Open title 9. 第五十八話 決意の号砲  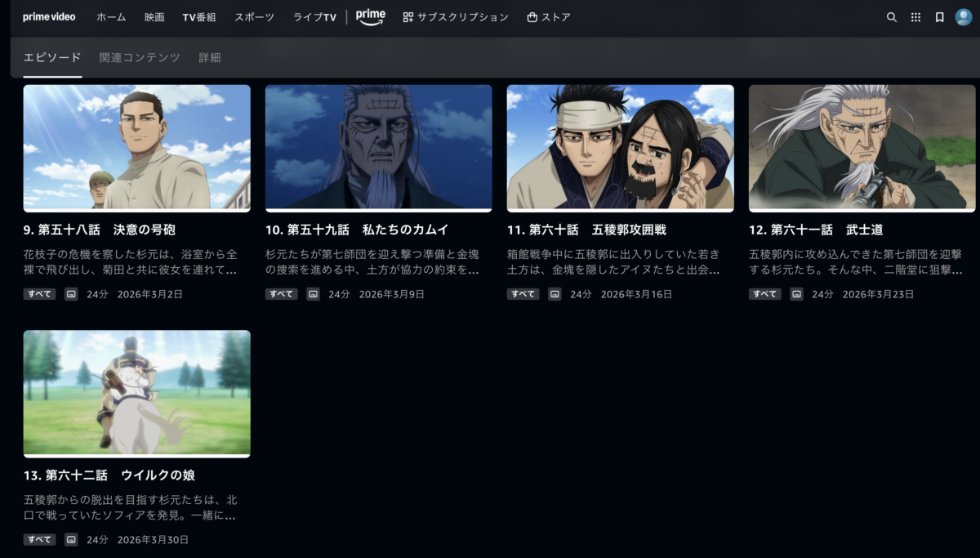pos(99,230)
